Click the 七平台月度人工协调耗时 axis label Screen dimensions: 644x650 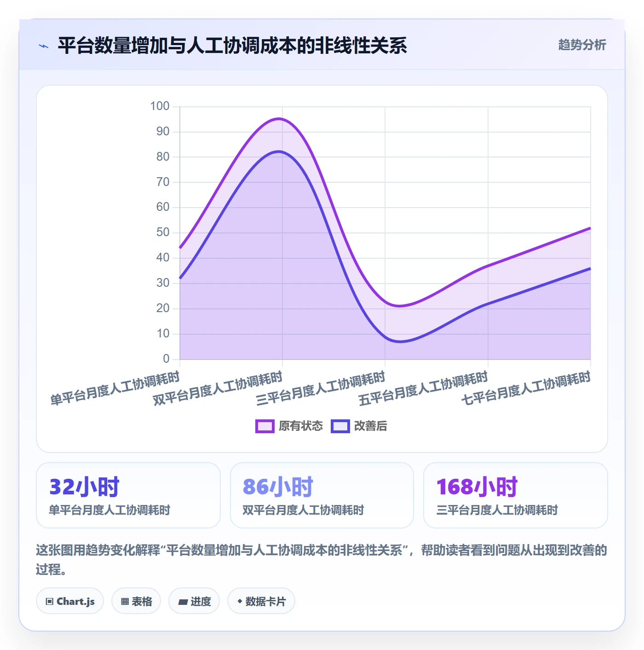pyautogui.click(x=526, y=389)
